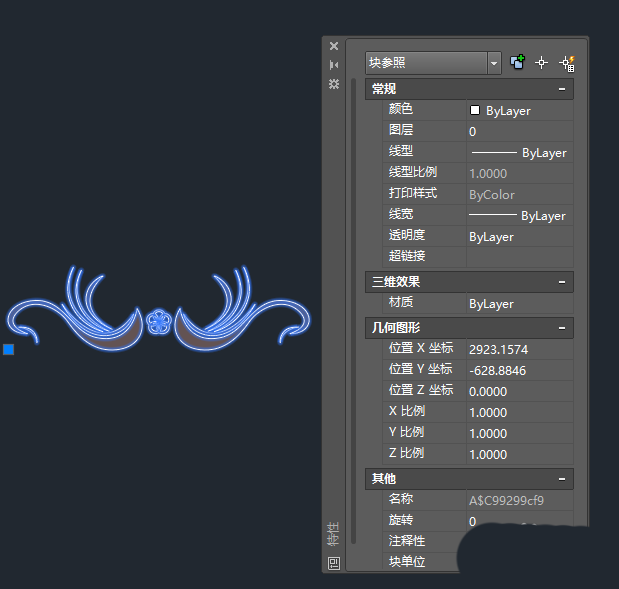Edit 位置 Y 坐标 value -628.8846

(520, 370)
